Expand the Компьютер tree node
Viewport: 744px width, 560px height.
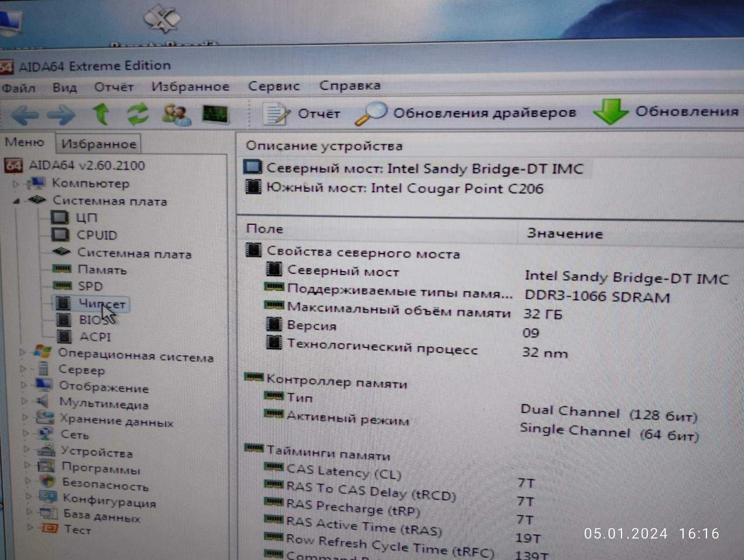[16, 184]
